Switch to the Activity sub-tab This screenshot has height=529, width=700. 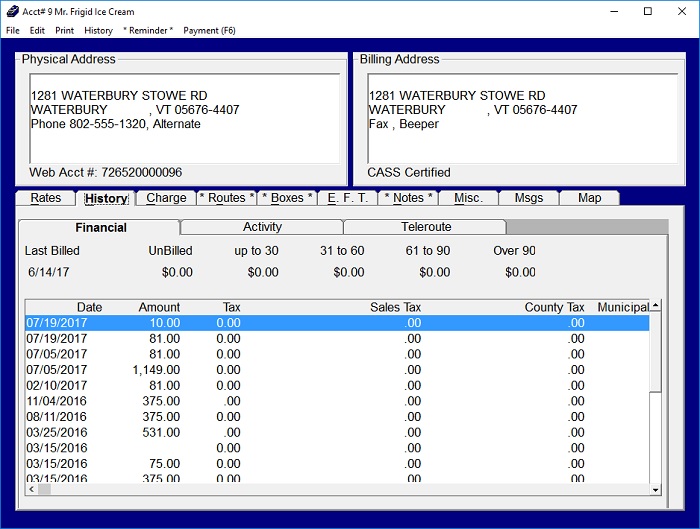coord(262,227)
